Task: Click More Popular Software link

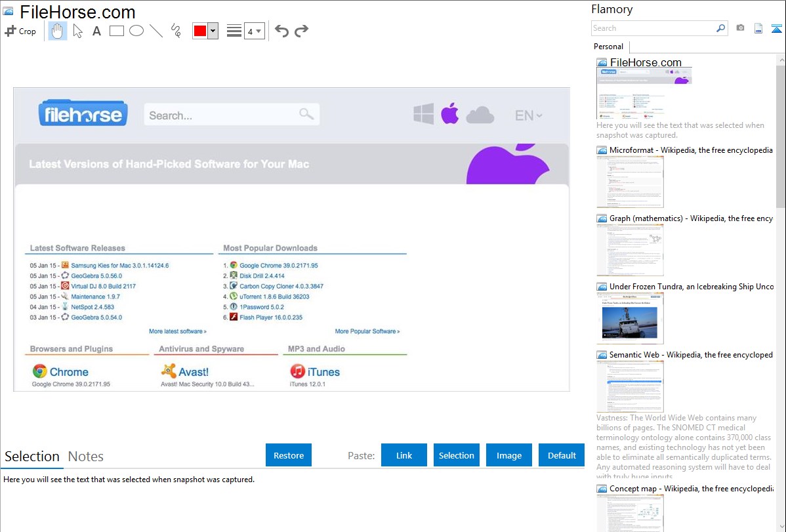Action: tap(367, 331)
